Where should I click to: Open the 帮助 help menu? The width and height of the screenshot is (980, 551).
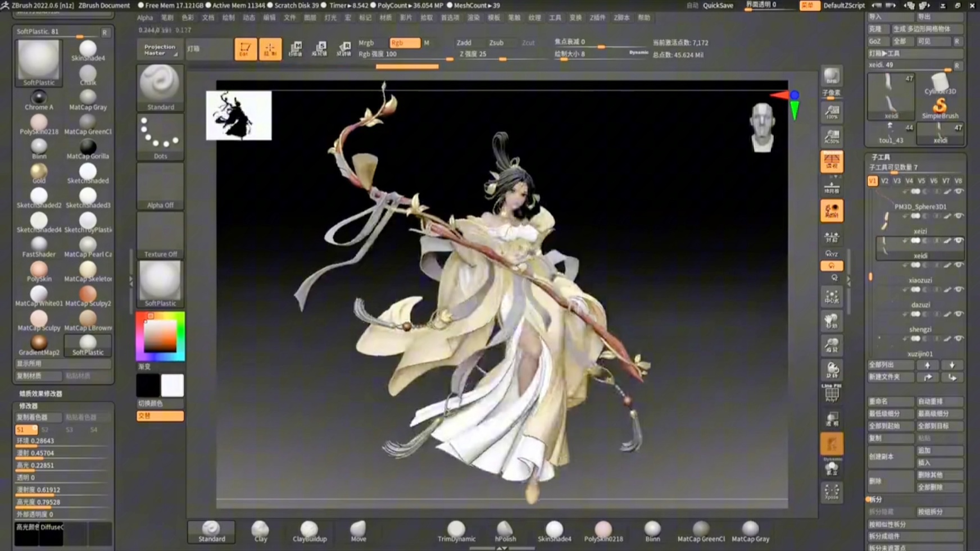coord(644,18)
